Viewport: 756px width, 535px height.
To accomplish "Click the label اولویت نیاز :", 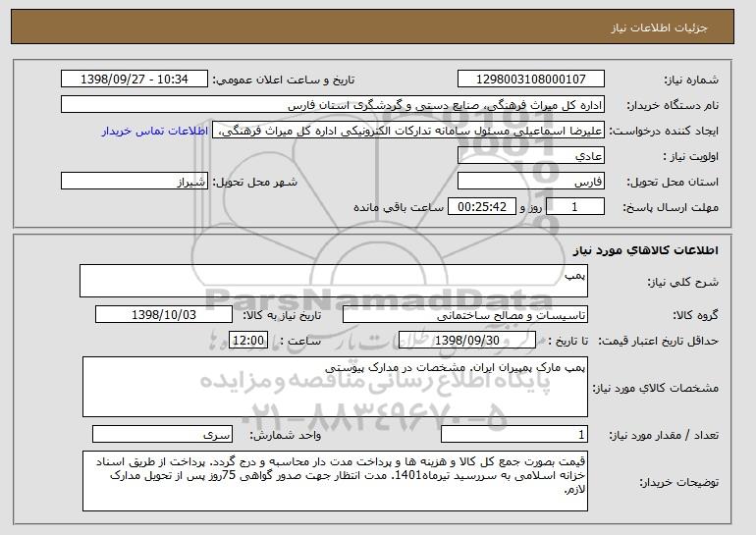I will coord(690,156).
